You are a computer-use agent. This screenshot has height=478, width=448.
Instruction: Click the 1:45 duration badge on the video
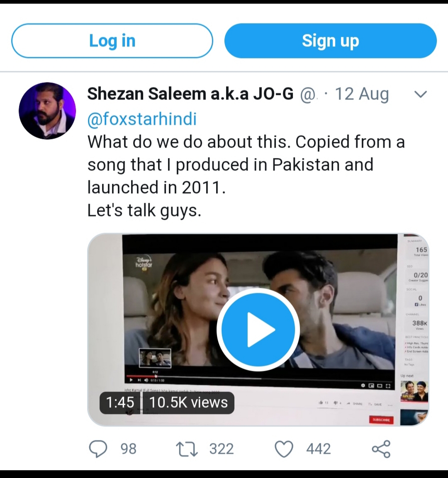click(x=120, y=403)
